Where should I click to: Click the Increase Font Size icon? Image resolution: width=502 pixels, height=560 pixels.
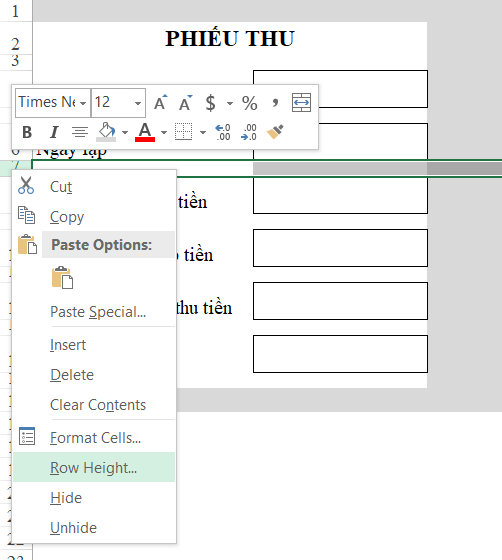point(160,103)
